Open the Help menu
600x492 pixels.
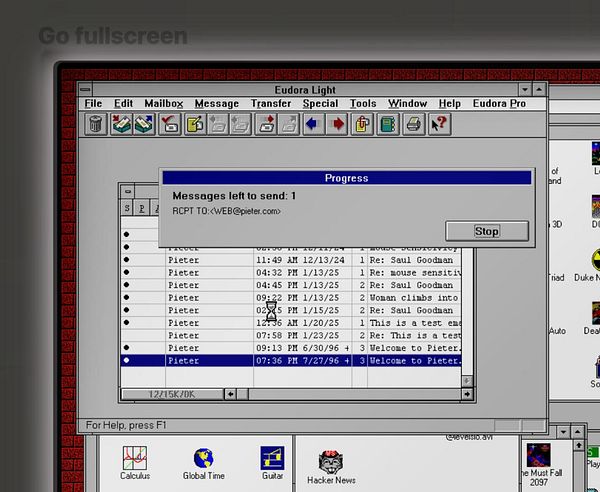pyautogui.click(x=450, y=104)
